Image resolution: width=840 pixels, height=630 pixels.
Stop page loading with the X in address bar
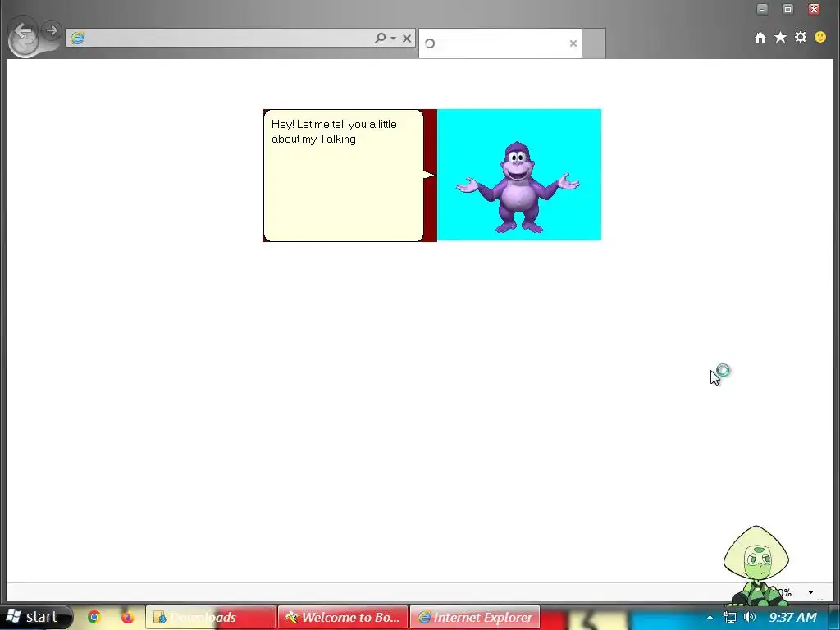(407, 38)
